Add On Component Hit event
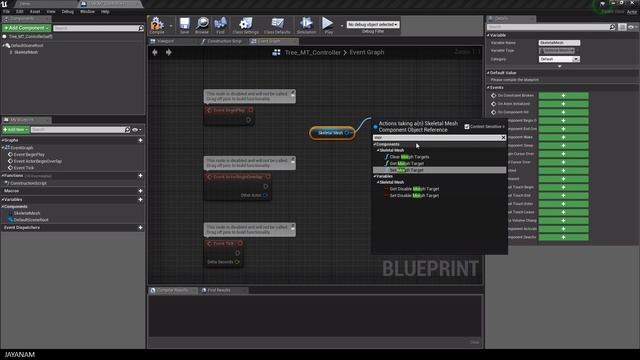640x360 pixels. point(563,112)
